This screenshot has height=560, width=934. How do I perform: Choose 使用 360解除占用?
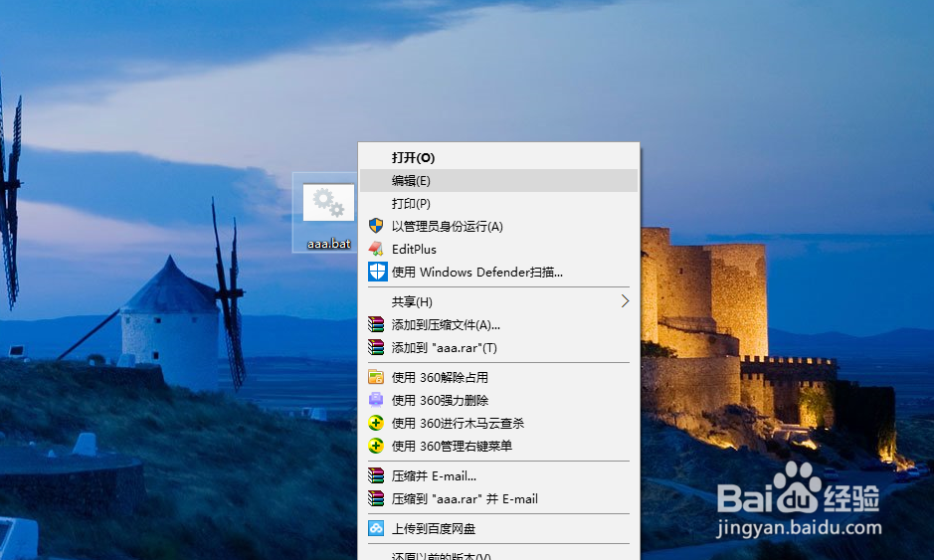tap(499, 377)
